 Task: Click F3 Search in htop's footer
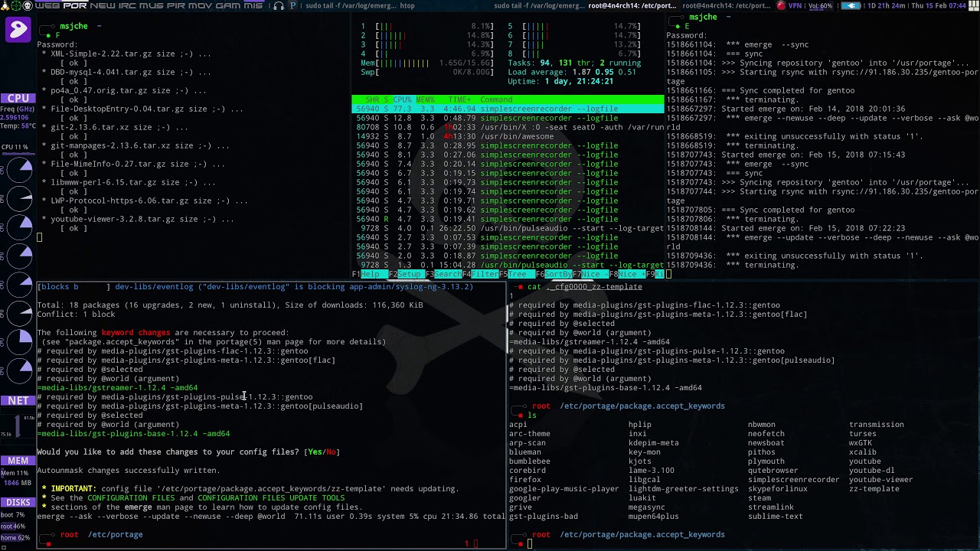[x=444, y=274]
